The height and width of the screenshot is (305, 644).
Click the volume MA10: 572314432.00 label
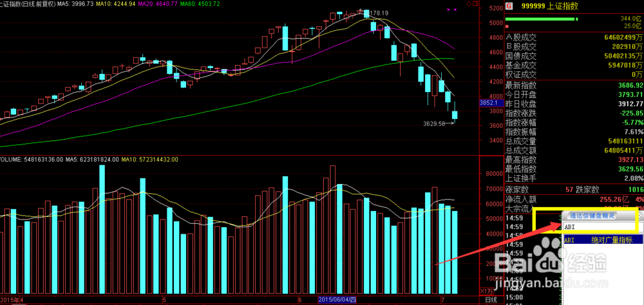click(x=149, y=160)
